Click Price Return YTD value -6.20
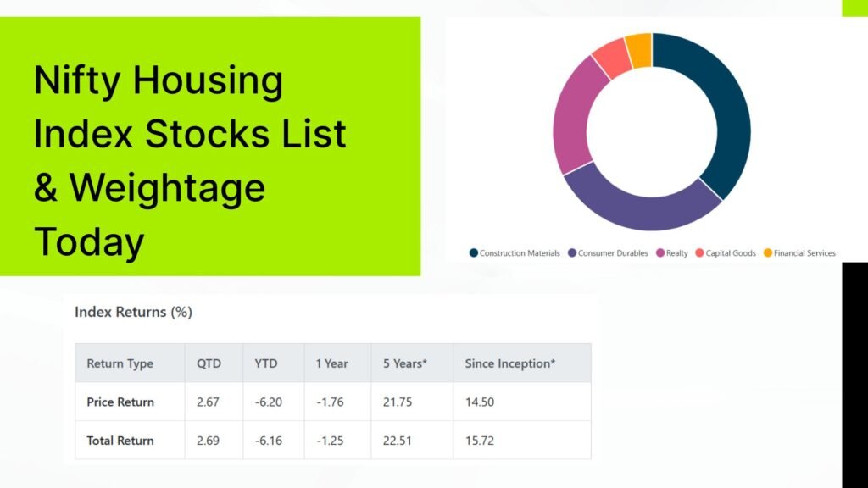The width and height of the screenshot is (868, 488). [x=269, y=402]
